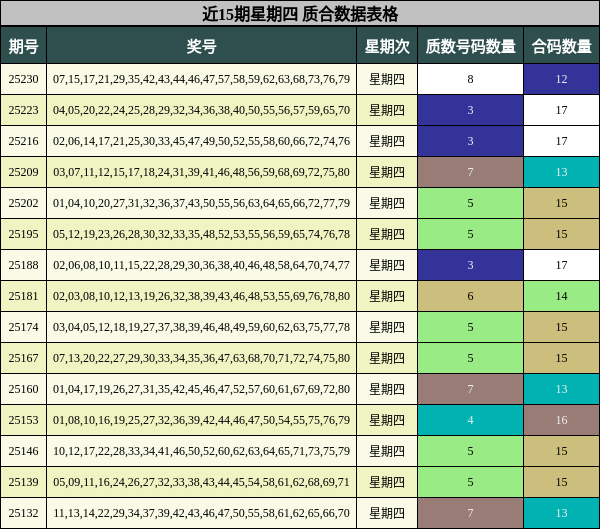Image resolution: width=600 pixels, height=529 pixels.
Task: Click 星期四 cell in row 25132
Action: [x=387, y=513]
